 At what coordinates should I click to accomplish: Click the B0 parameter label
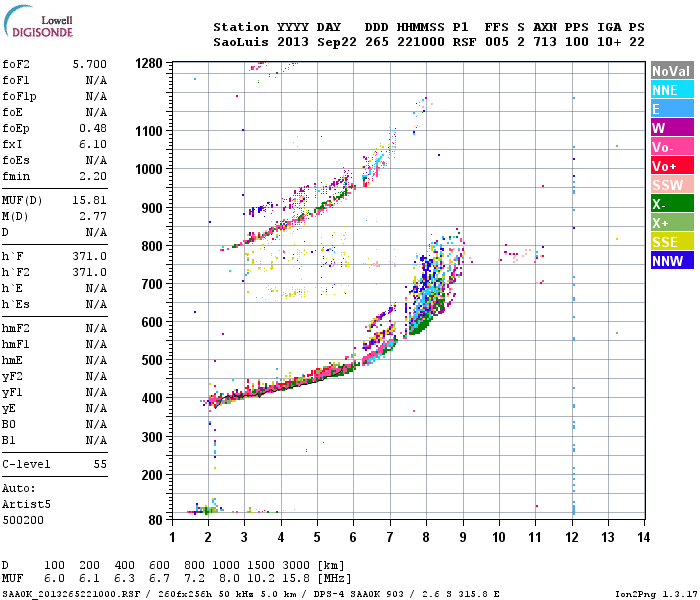(8, 425)
